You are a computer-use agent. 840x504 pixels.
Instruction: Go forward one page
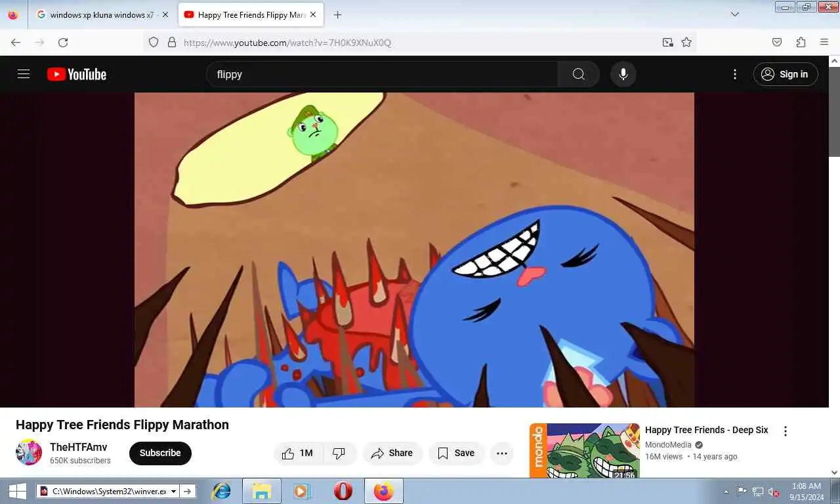pos(39,42)
